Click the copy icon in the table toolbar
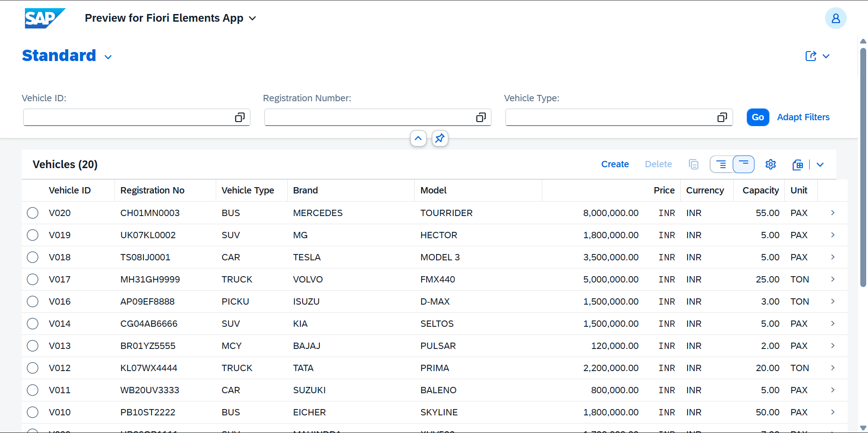Image resolution: width=868 pixels, height=433 pixels. (x=693, y=165)
